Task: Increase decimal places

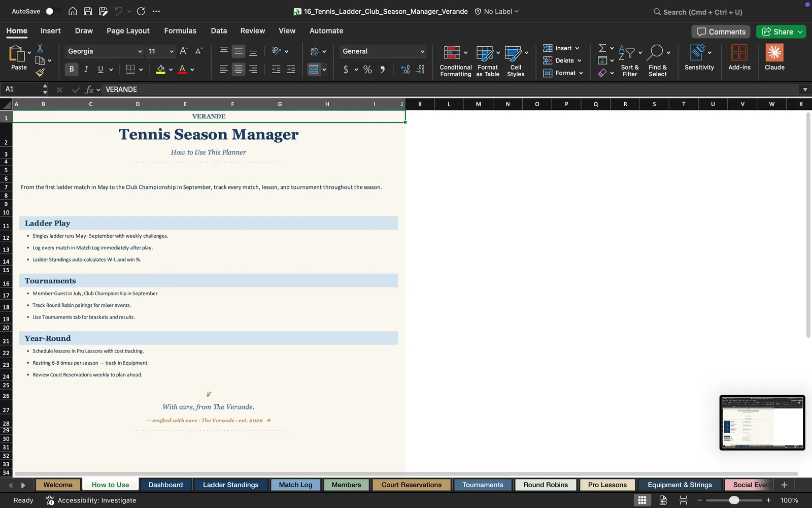Action: click(405, 70)
